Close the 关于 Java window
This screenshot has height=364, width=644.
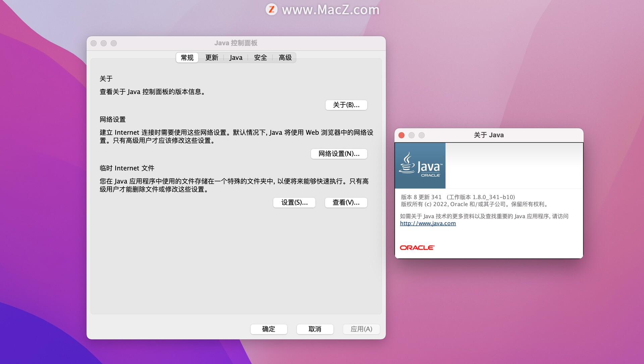(401, 135)
